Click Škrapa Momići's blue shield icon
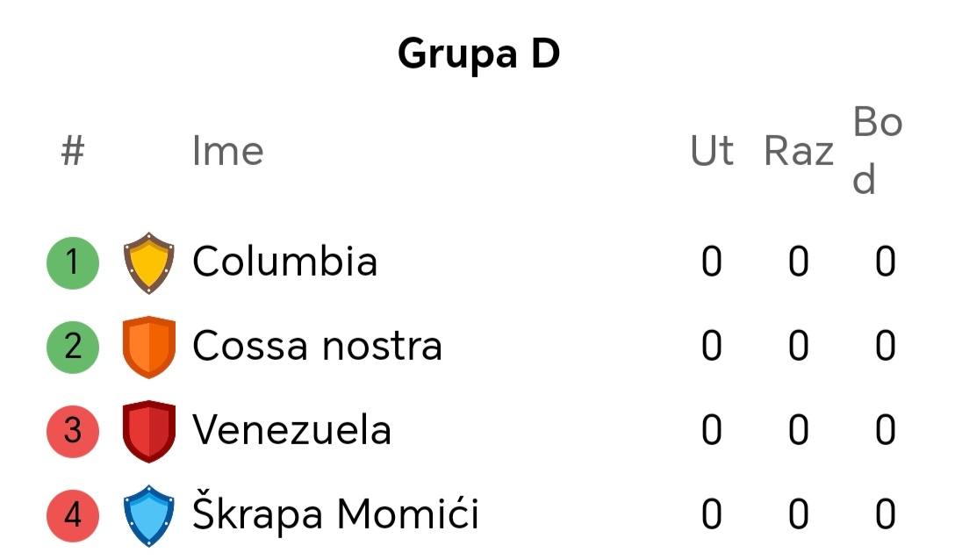Screen dimensions: 962x560 tap(148, 515)
